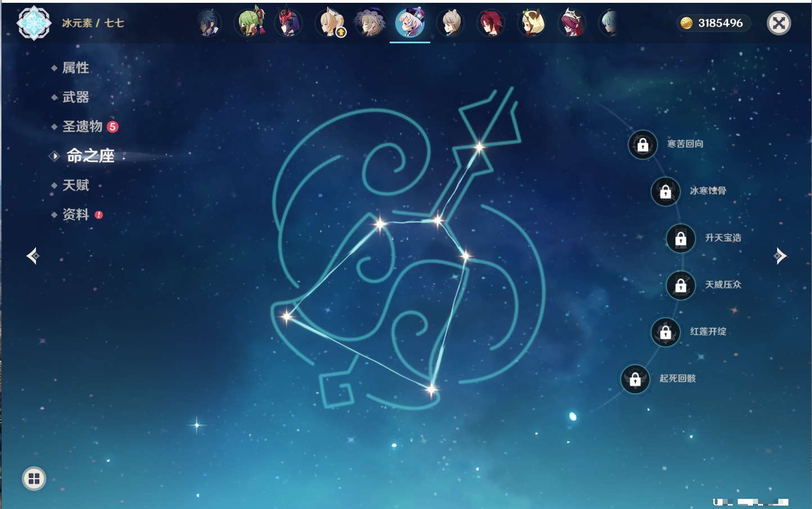Select the red tengu-mask character portrait
The width and height of the screenshot is (812, 509).
pos(289,23)
